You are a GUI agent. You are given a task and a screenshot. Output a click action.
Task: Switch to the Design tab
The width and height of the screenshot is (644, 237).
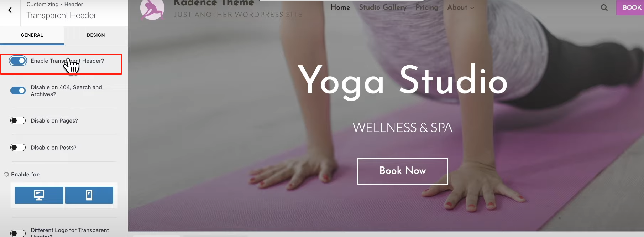pyautogui.click(x=96, y=35)
